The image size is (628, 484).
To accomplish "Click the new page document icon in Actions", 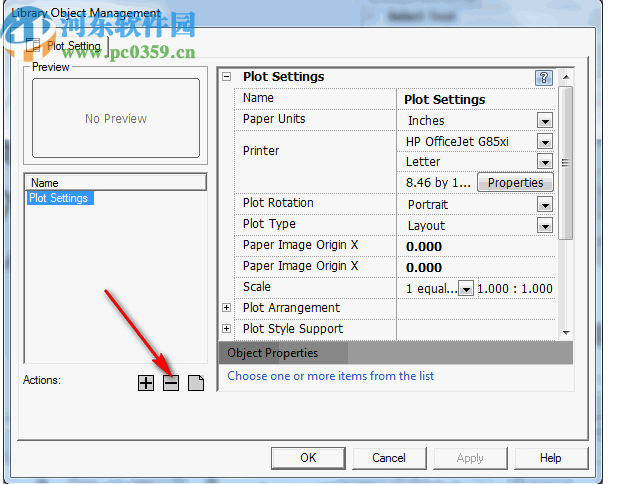I will 196,383.
